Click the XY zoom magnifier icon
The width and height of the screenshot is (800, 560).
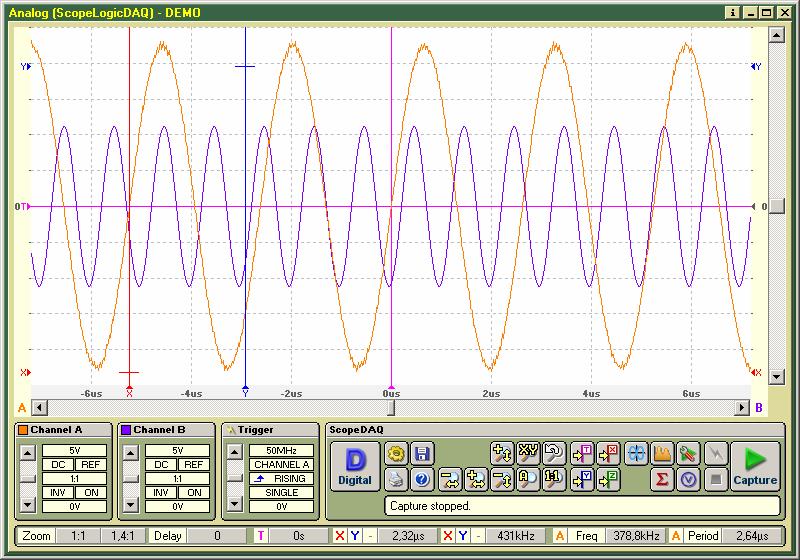point(528,453)
